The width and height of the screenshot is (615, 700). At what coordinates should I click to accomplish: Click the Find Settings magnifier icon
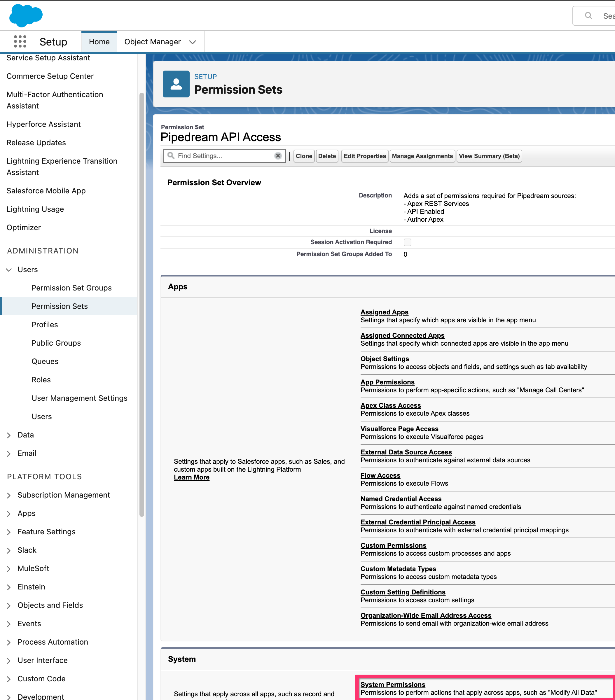[x=171, y=156]
